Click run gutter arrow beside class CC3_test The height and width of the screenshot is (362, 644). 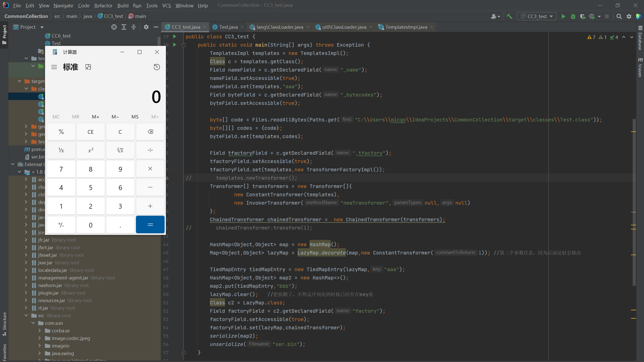[175, 37]
